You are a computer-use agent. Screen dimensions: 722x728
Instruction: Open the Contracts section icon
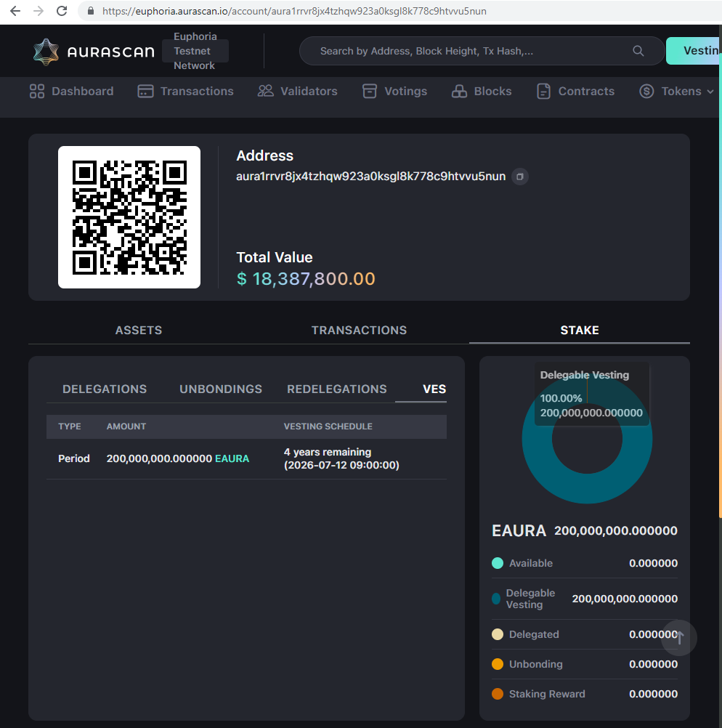[x=542, y=91]
